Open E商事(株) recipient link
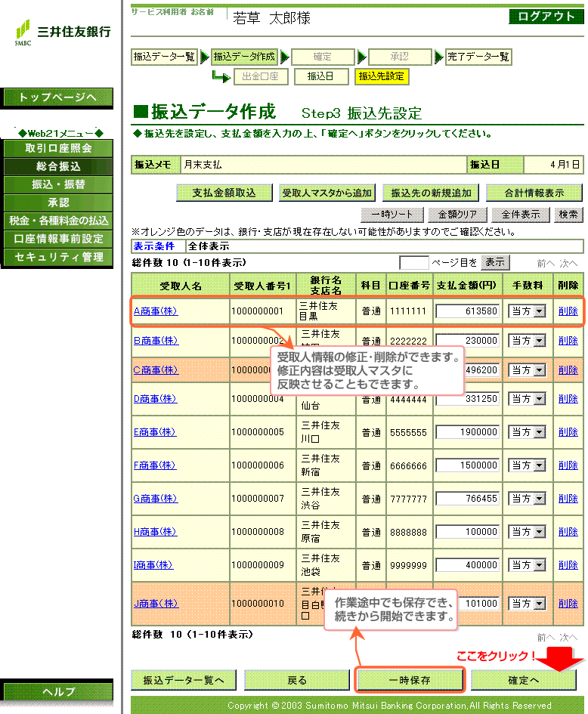Image resolution: width=588 pixels, height=714 pixels. point(155,432)
